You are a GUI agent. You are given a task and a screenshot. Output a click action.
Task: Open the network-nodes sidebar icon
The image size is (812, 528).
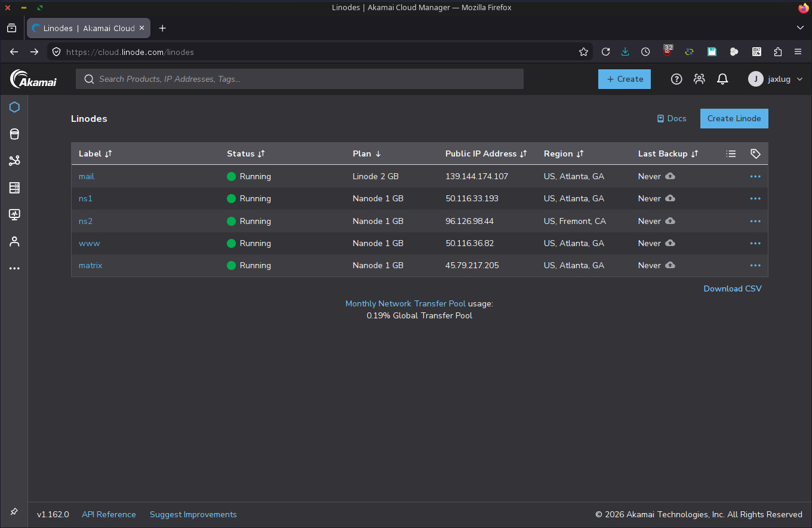14,161
